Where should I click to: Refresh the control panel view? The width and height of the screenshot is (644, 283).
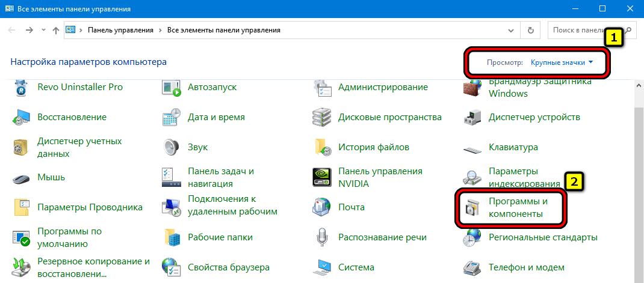tap(530, 31)
